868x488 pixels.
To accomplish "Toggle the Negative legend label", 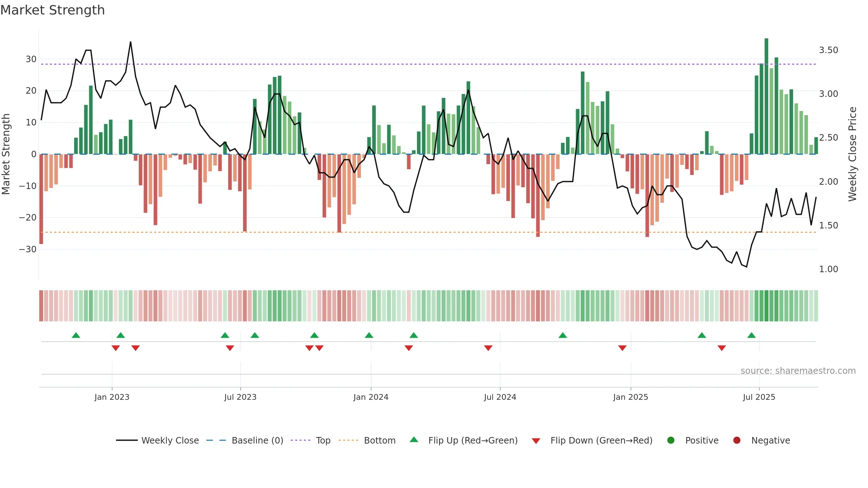I will point(771,441).
